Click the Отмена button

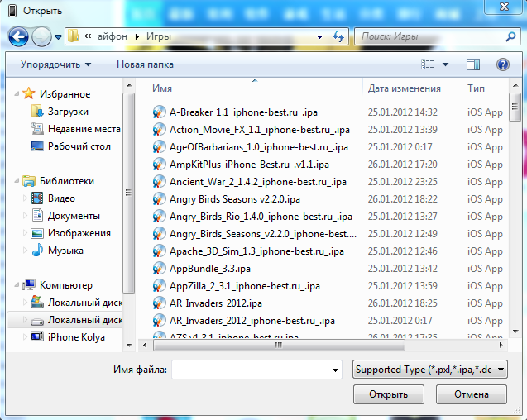tap(472, 394)
